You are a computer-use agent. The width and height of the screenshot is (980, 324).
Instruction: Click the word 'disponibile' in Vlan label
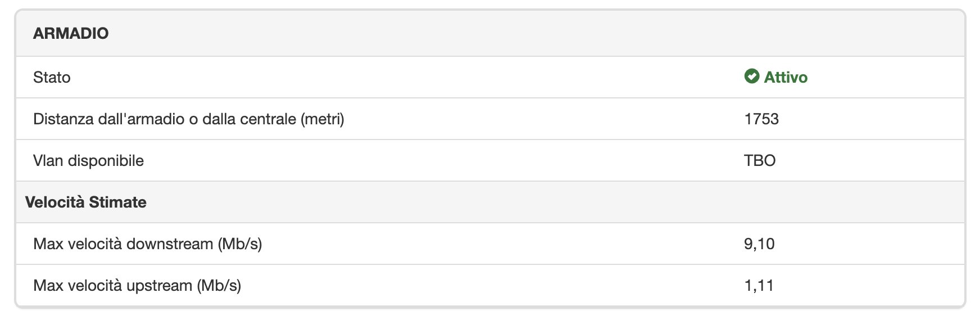(106, 160)
